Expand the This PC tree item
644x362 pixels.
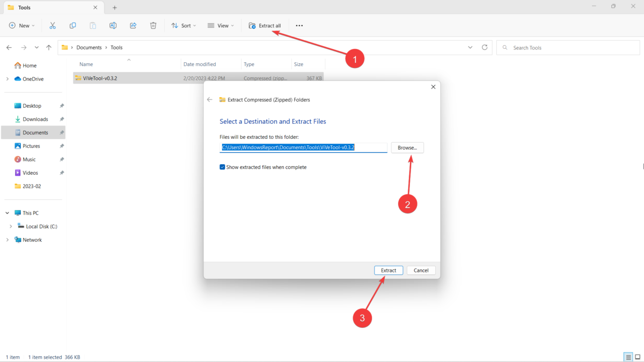(6, 212)
